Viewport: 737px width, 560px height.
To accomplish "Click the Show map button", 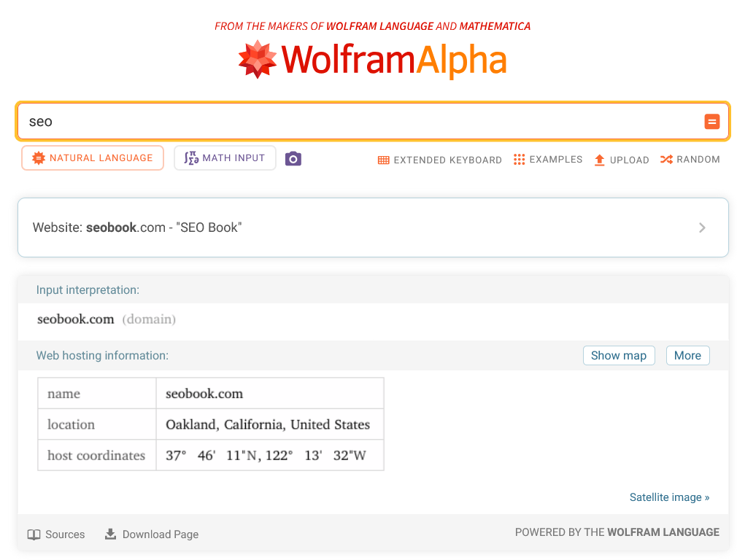I will (619, 356).
